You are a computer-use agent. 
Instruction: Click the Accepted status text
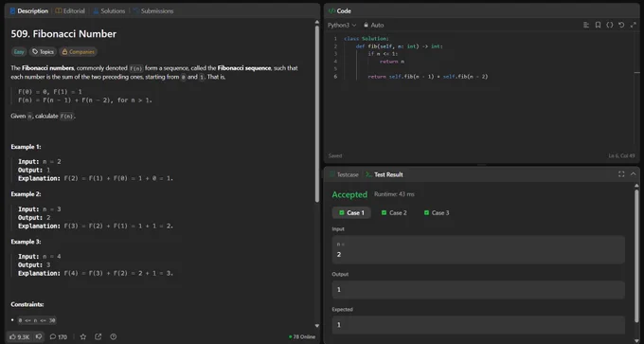click(x=349, y=194)
